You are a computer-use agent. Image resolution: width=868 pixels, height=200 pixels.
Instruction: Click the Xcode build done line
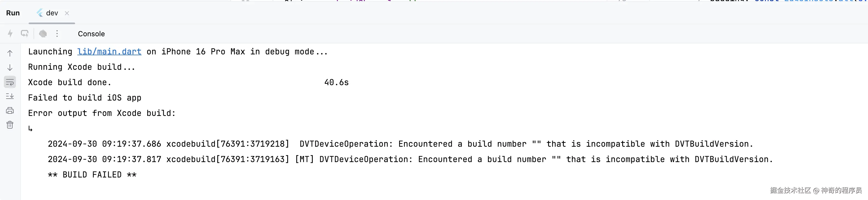click(188, 82)
